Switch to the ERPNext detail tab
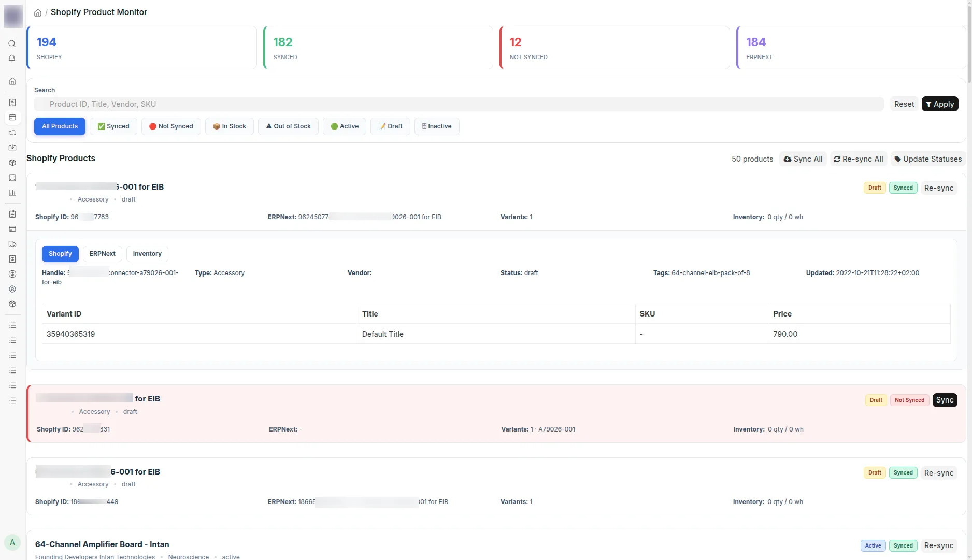Image resolution: width=972 pixels, height=560 pixels. pyautogui.click(x=103, y=254)
